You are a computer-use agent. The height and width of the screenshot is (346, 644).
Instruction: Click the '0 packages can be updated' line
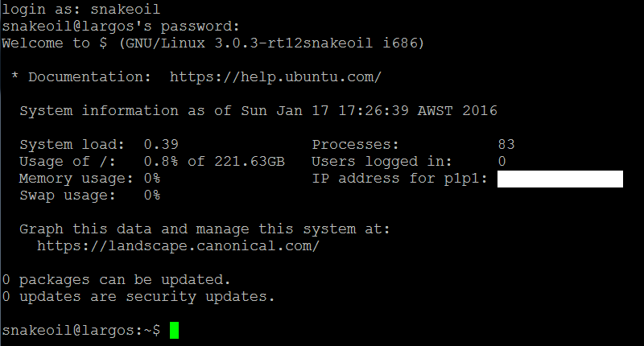coord(117,280)
